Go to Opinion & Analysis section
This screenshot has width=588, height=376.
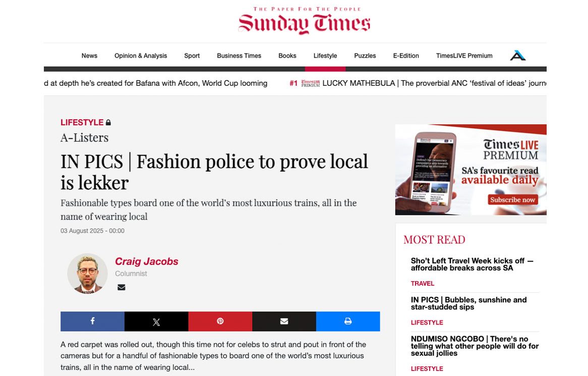(x=141, y=56)
